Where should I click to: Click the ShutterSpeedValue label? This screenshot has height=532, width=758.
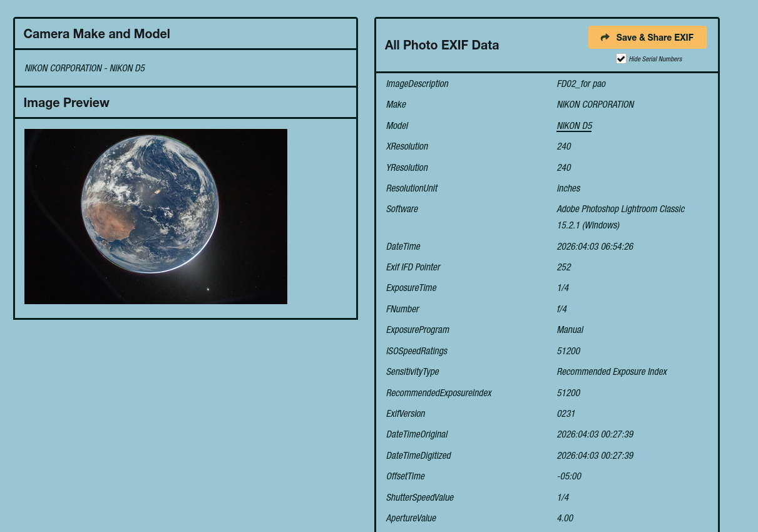pyautogui.click(x=419, y=498)
